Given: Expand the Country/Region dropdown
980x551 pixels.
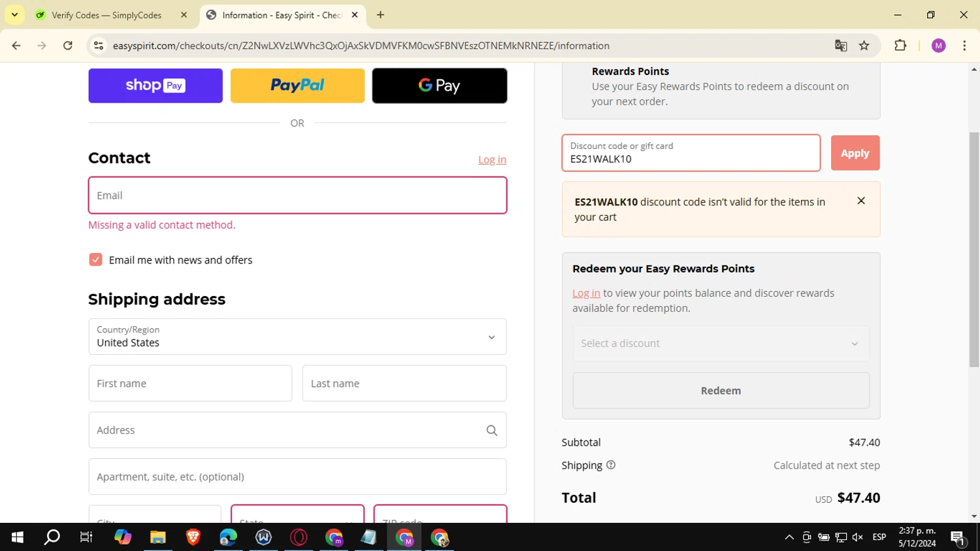Looking at the screenshot, I should pos(297,337).
